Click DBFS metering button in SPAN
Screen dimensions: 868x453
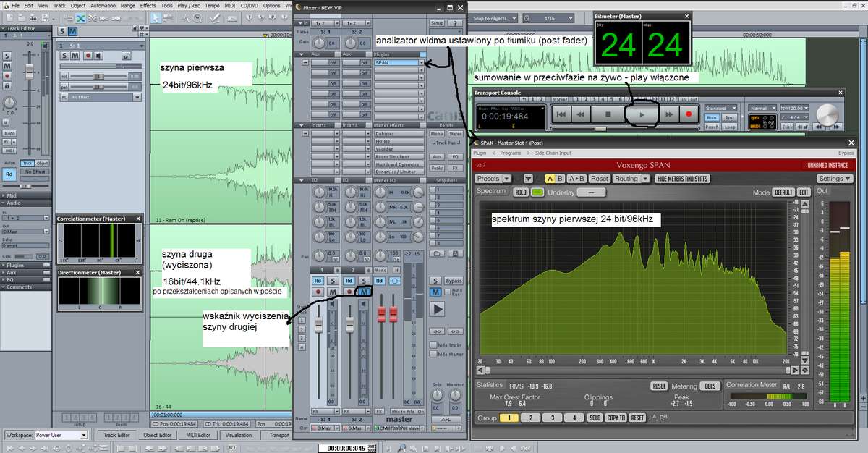click(710, 386)
